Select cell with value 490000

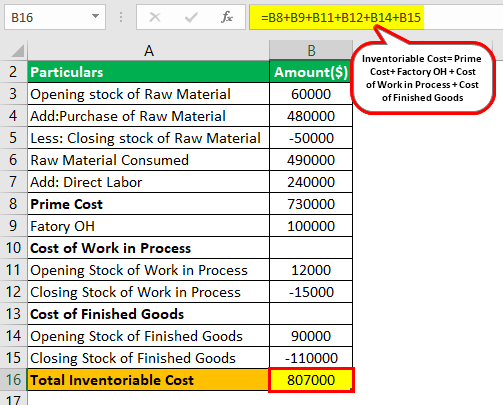[311, 160]
